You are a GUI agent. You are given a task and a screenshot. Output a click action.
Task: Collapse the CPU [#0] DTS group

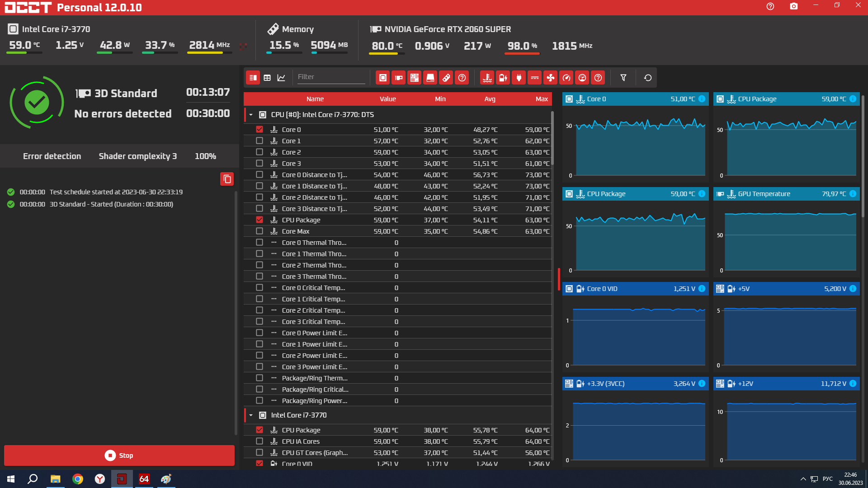click(251, 115)
